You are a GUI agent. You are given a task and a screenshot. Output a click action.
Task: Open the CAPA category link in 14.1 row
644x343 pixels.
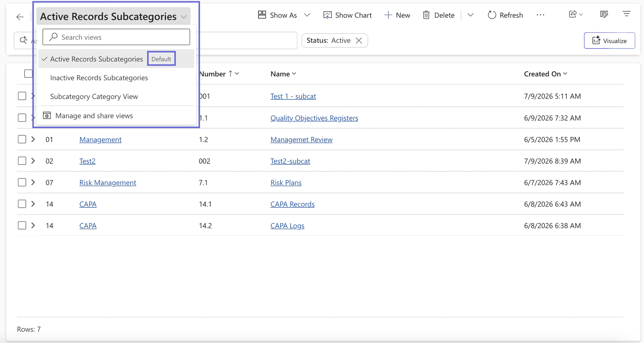point(88,204)
